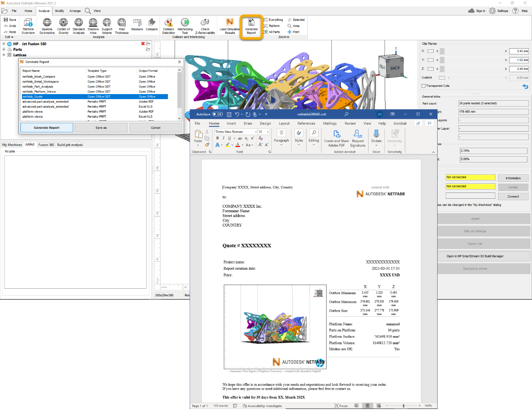
Task: Click Word zoom slider handle
Action: [404, 406]
